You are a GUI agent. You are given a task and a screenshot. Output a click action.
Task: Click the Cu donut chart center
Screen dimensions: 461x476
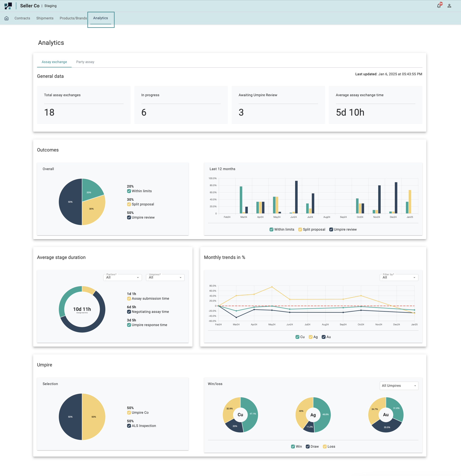click(x=240, y=415)
